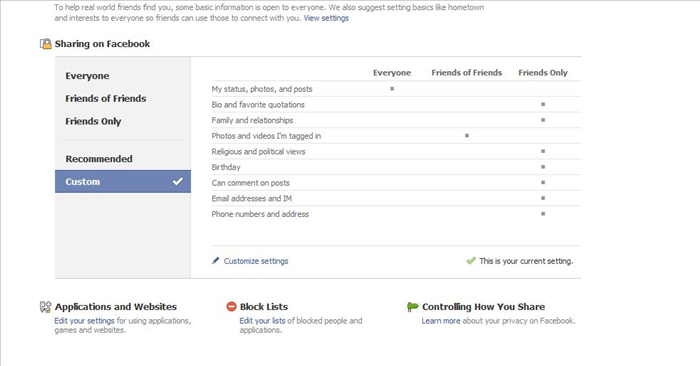Click Friends of Friends marker for tagged photos
This screenshot has width=700, height=366.
click(467, 135)
